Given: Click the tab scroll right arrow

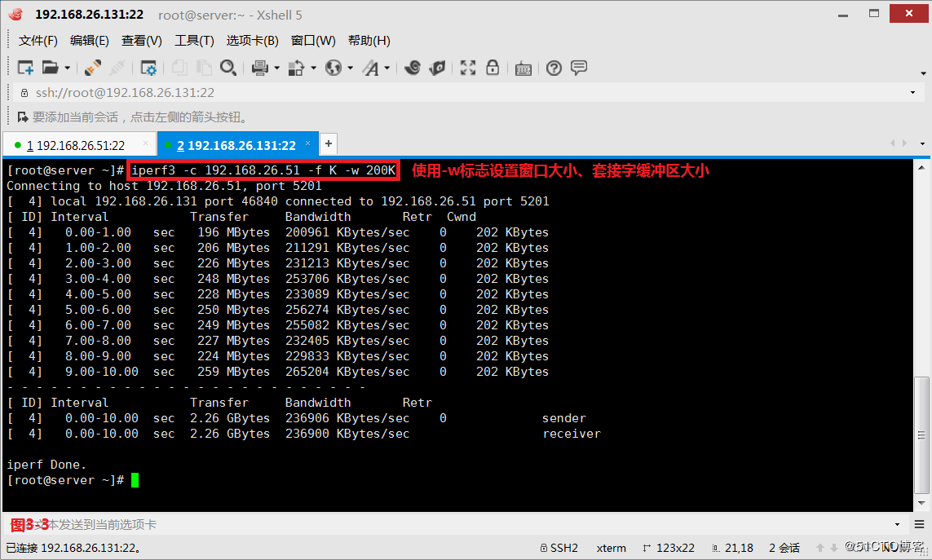Looking at the screenshot, I should coord(904,143).
